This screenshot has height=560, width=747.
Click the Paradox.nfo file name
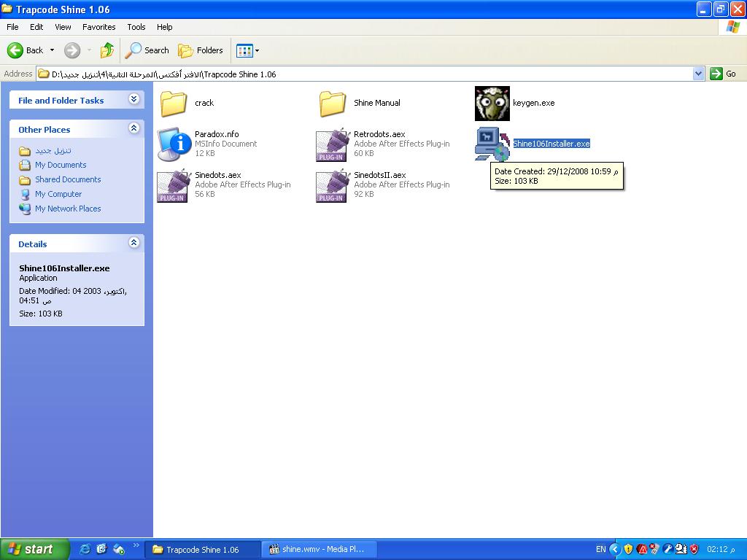[217, 134]
